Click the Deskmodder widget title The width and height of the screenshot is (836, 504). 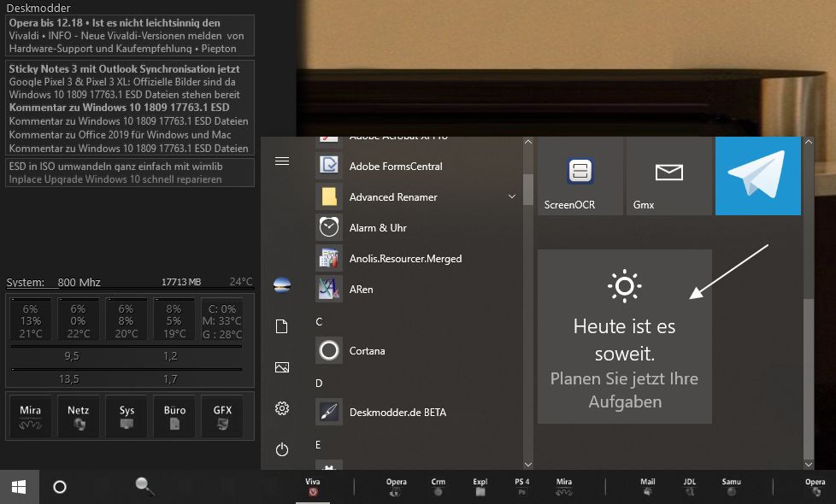point(38,8)
